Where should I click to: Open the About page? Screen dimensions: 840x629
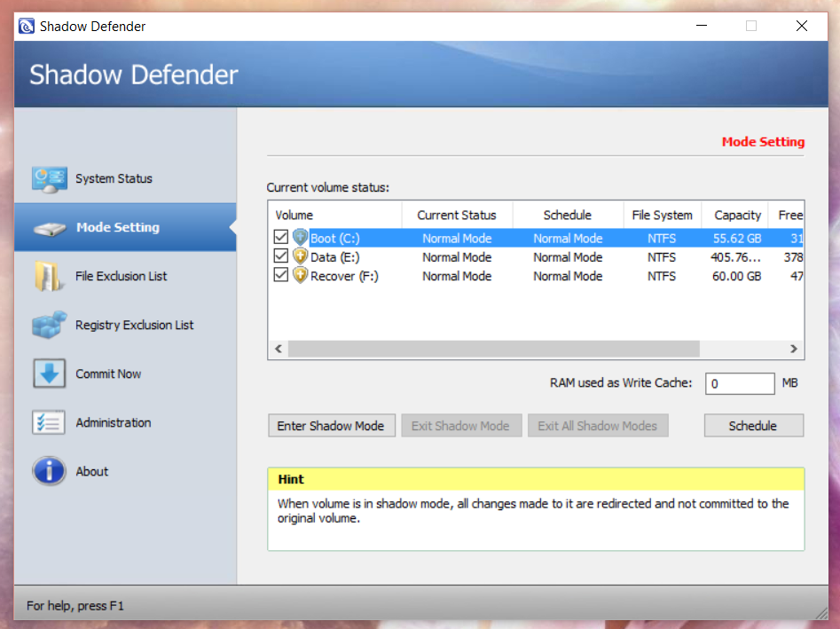[125, 471]
